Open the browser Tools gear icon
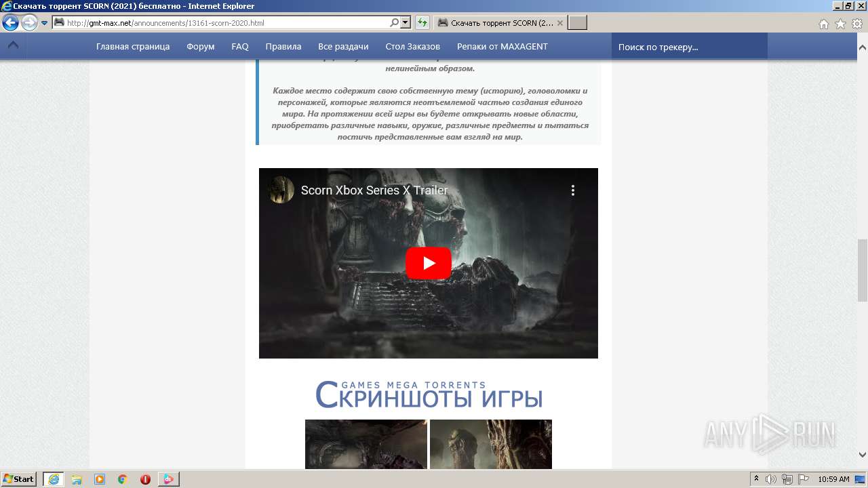This screenshot has height=488, width=868. click(x=857, y=24)
